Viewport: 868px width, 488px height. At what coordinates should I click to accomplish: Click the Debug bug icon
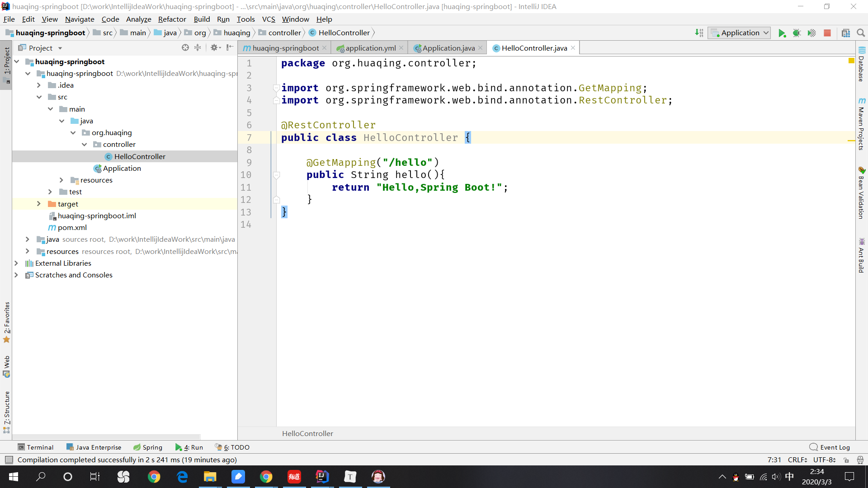(x=797, y=33)
